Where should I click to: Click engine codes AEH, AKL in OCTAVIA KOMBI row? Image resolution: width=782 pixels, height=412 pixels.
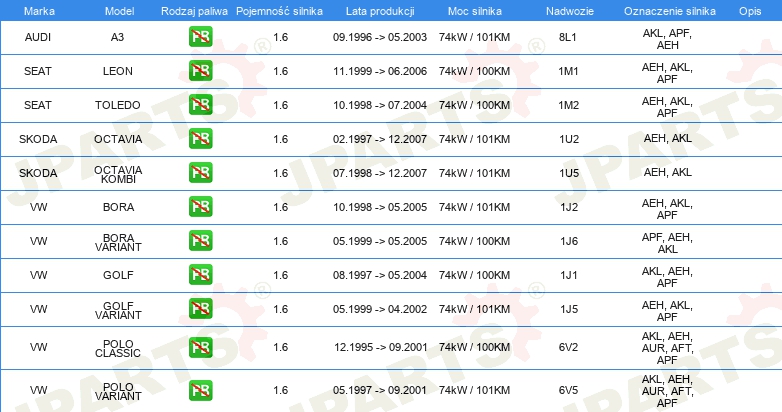coord(668,172)
